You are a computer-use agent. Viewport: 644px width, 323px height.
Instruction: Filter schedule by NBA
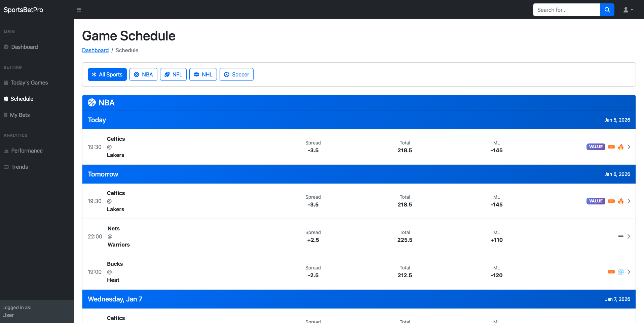pyautogui.click(x=143, y=74)
